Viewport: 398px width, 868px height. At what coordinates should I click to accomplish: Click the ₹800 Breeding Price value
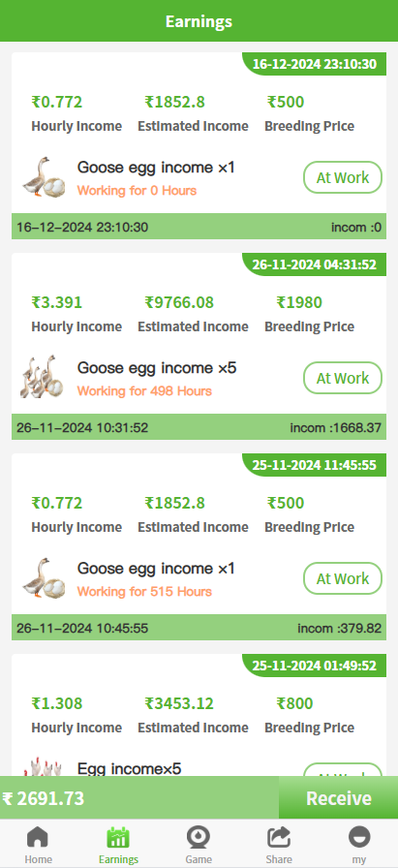[294, 703]
